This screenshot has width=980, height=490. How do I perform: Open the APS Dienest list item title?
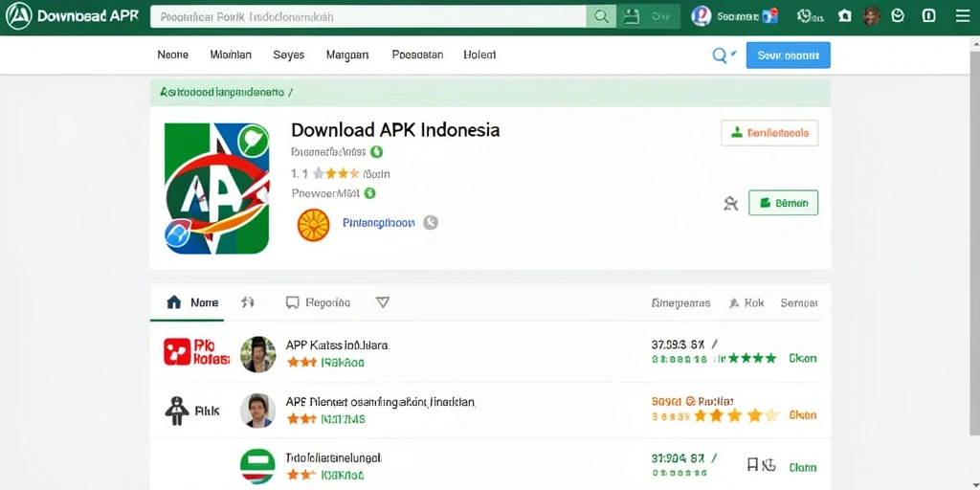click(x=381, y=402)
